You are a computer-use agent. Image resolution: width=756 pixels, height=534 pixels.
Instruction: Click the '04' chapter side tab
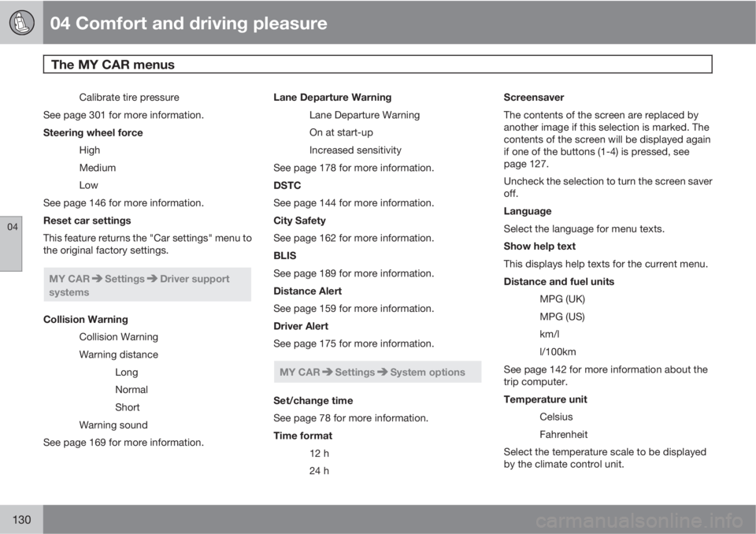(x=11, y=243)
